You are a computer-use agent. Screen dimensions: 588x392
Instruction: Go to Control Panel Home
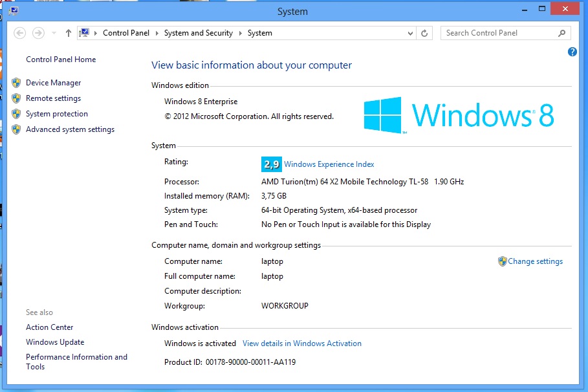[x=61, y=60]
